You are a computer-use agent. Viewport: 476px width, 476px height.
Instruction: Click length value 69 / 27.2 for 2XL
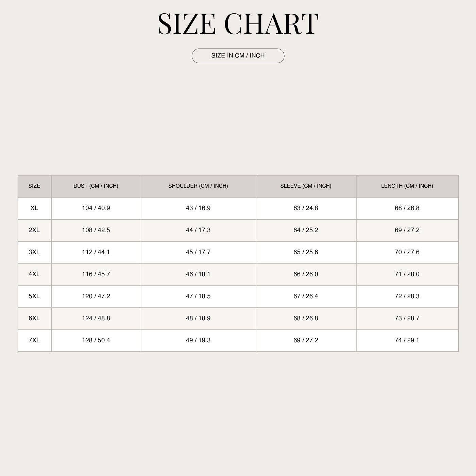(407, 230)
